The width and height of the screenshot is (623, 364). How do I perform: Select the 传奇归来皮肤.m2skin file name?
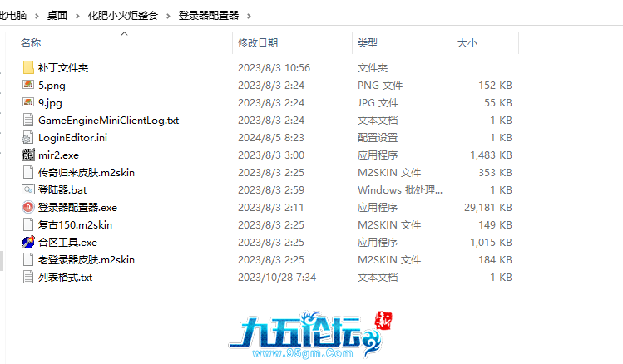pos(87,172)
